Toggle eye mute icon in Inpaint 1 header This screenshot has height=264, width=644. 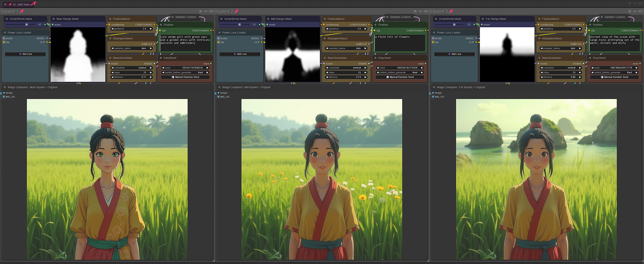point(211,11)
